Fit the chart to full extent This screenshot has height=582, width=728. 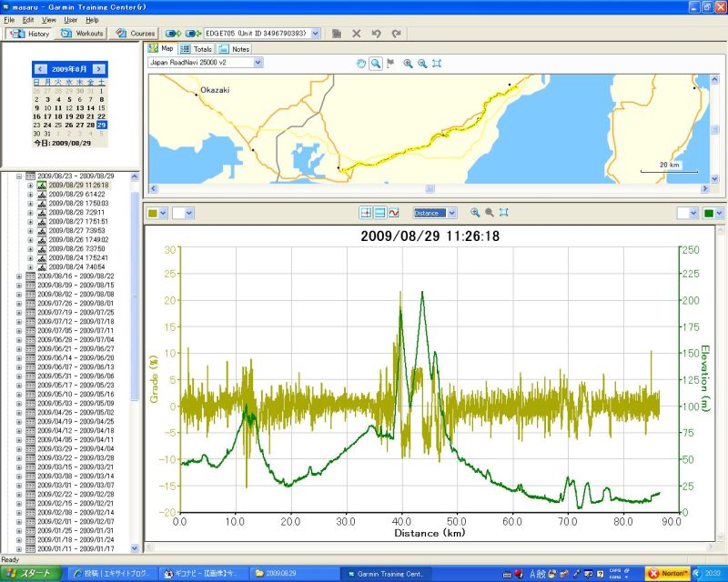(x=504, y=213)
